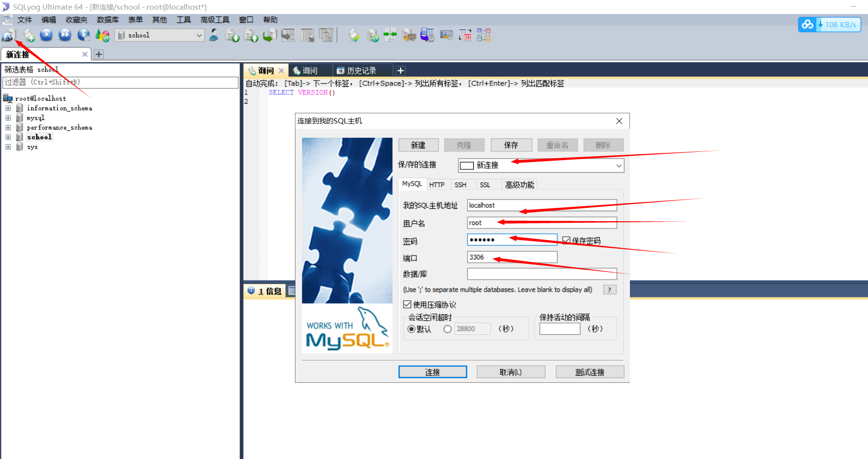
Task: Click the 密码 password field
Action: click(x=512, y=240)
